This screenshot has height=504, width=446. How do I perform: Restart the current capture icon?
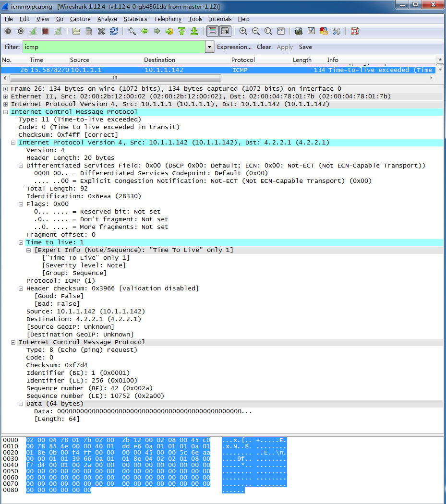58,31
